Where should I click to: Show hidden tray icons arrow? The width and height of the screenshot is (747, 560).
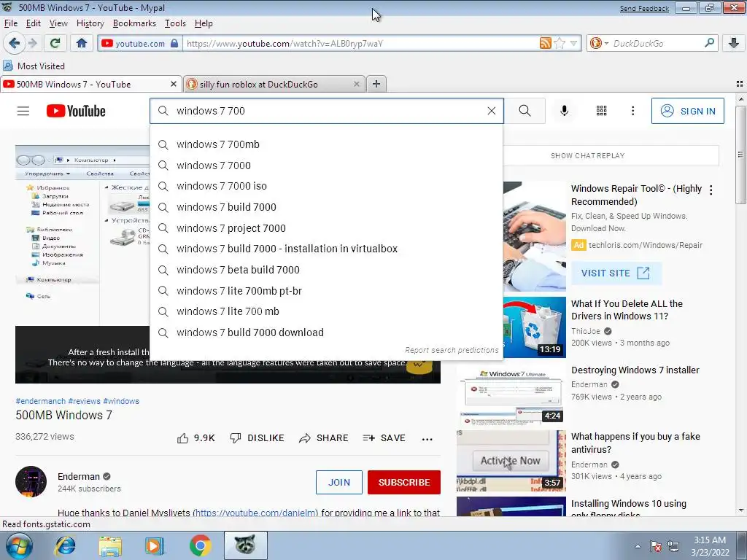(x=638, y=547)
